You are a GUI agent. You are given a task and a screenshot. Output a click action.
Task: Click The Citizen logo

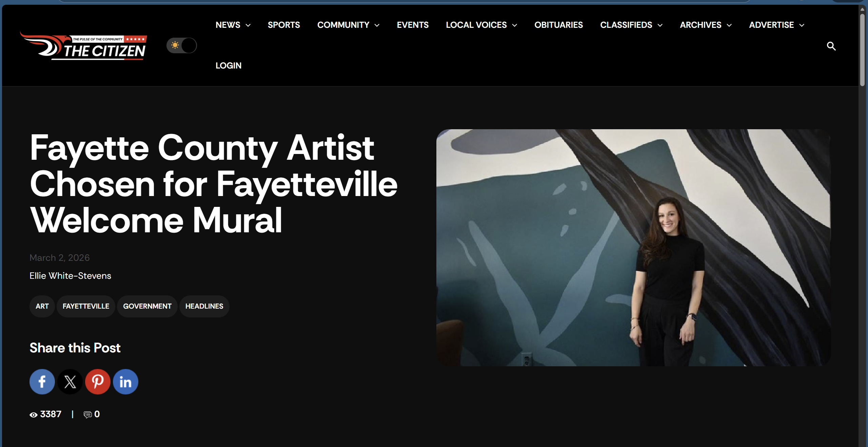(x=84, y=46)
